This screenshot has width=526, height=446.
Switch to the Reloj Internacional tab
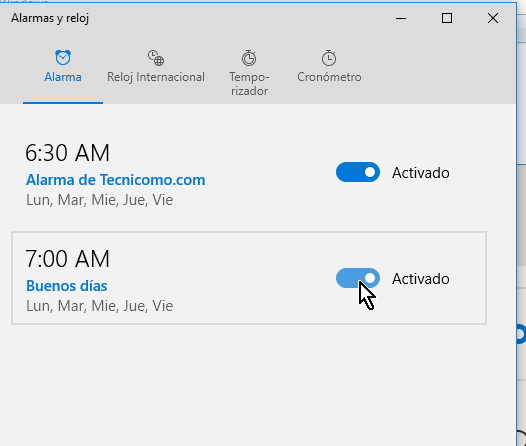156,77
